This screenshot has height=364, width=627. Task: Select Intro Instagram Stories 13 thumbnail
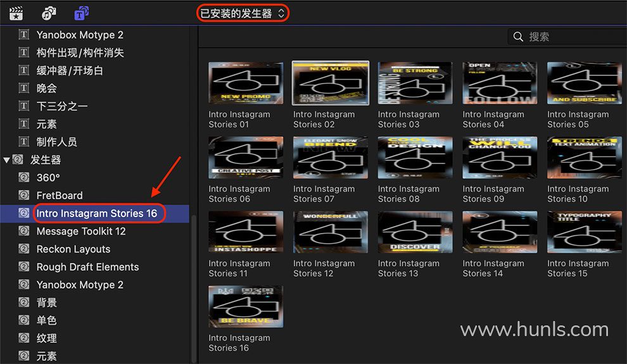click(415, 232)
